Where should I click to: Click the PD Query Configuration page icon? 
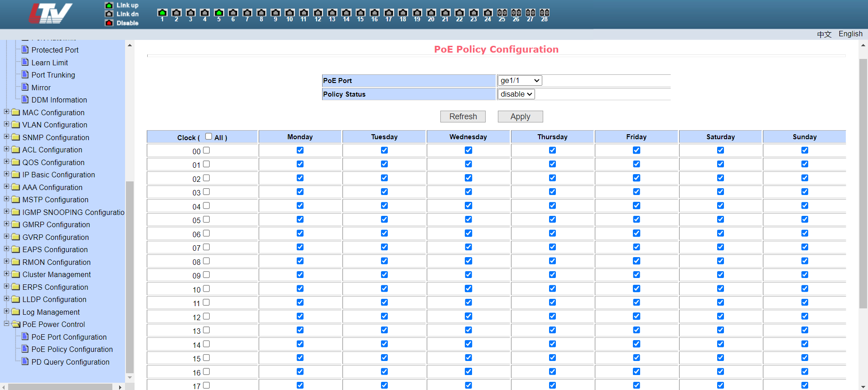[25, 361]
